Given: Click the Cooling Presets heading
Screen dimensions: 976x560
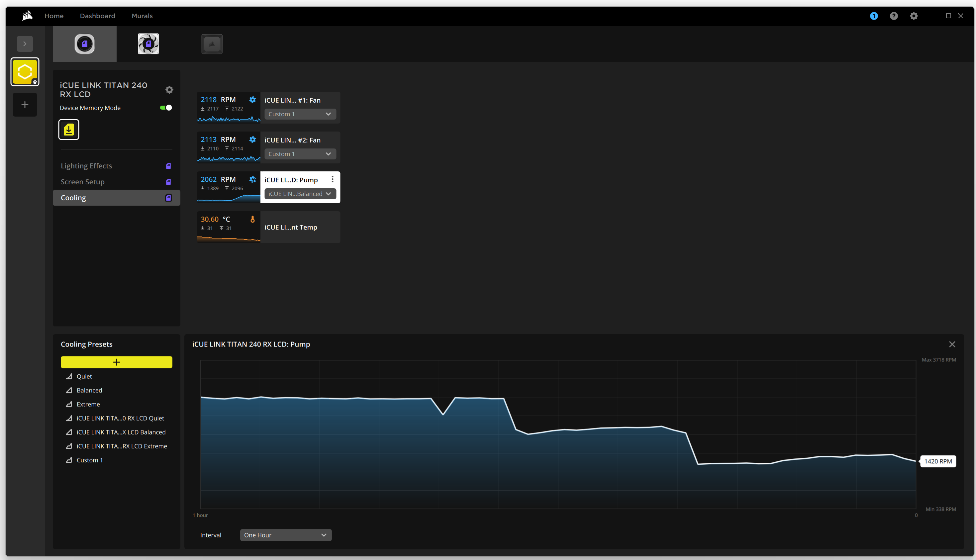Looking at the screenshot, I should [x=86, y=344].
